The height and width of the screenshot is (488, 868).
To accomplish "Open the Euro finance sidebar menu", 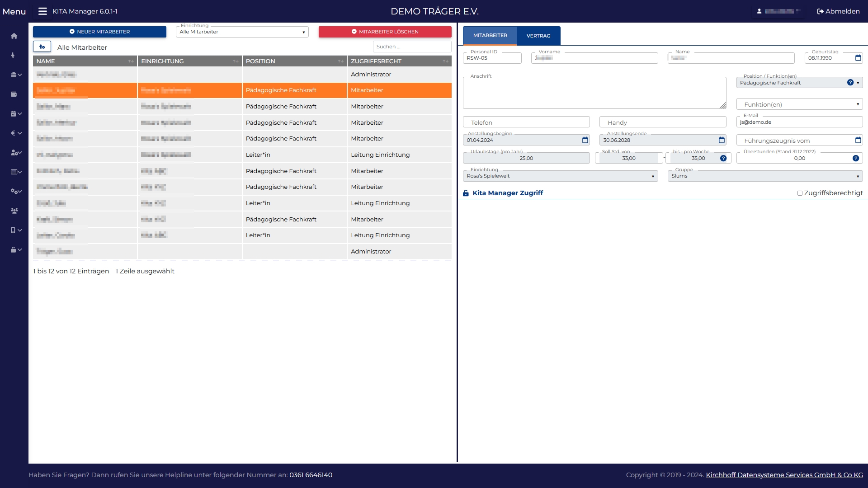I will pos(16,133).
